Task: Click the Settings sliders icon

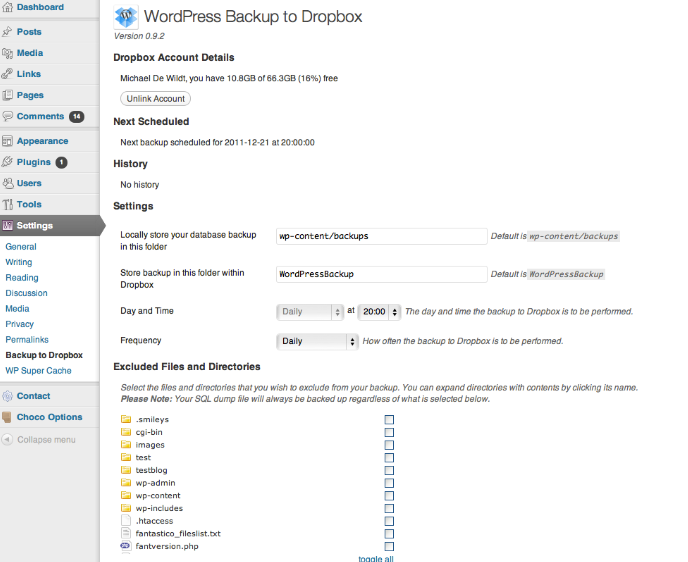Action: point(7,226)
